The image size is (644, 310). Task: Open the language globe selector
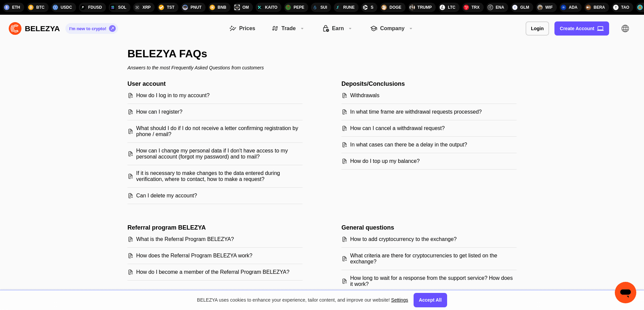pos(625,28)
